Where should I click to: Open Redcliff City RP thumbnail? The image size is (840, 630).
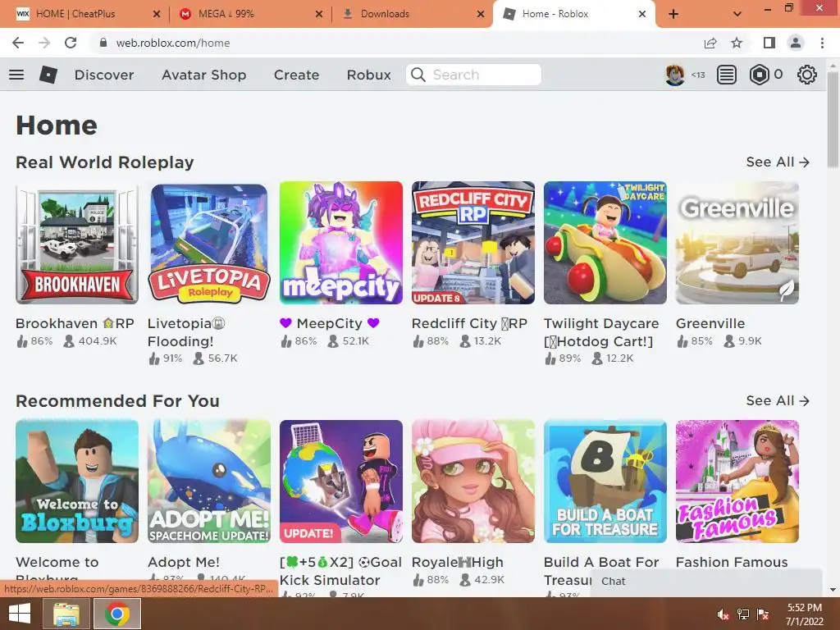[473, 243]
